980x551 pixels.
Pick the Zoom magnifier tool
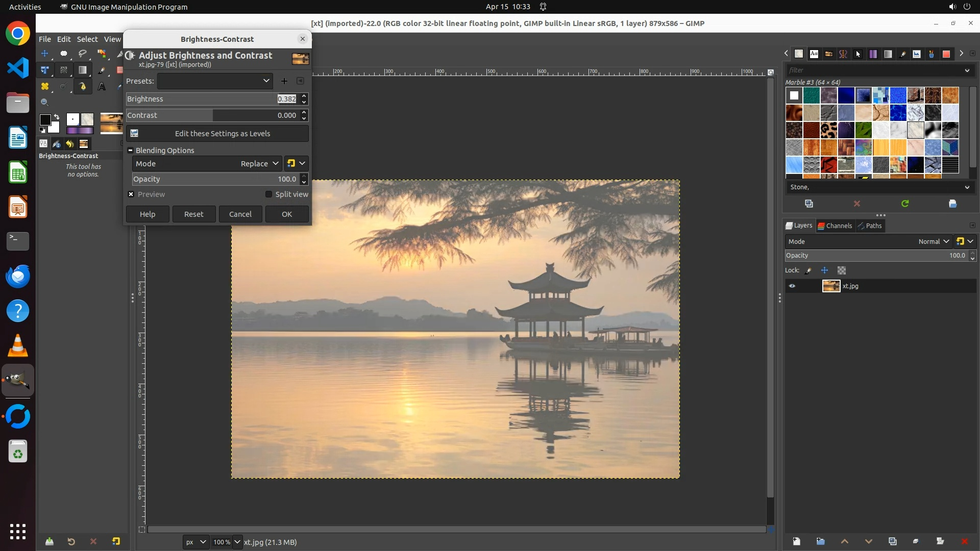(45, 103)
